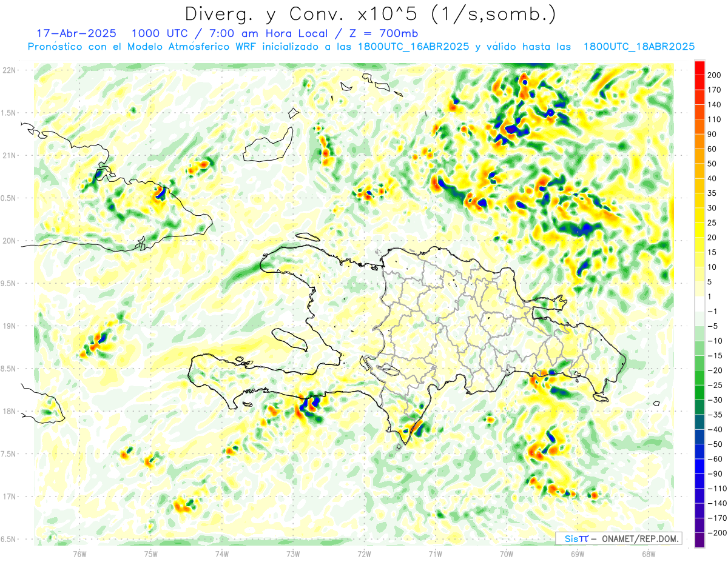Screen dimensions: 728x562
Task: Click the '200' value on color scale
Action: (x=715, y=75)
